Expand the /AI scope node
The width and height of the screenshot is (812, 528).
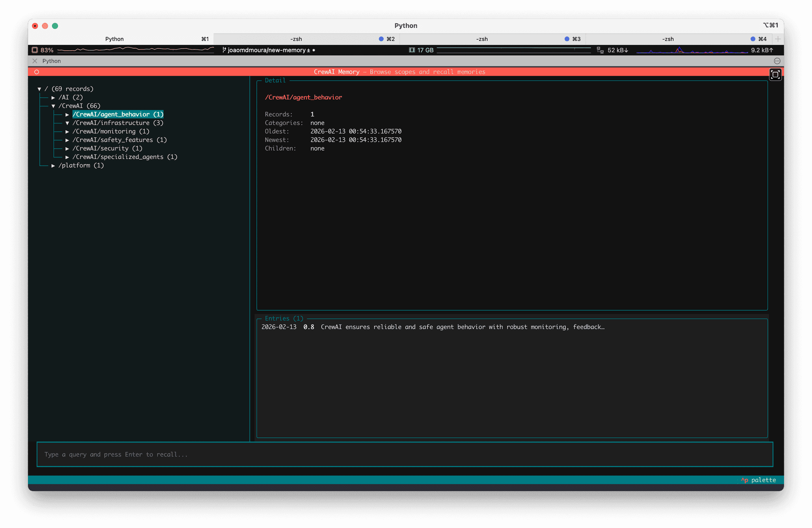(x=53, y=97)
